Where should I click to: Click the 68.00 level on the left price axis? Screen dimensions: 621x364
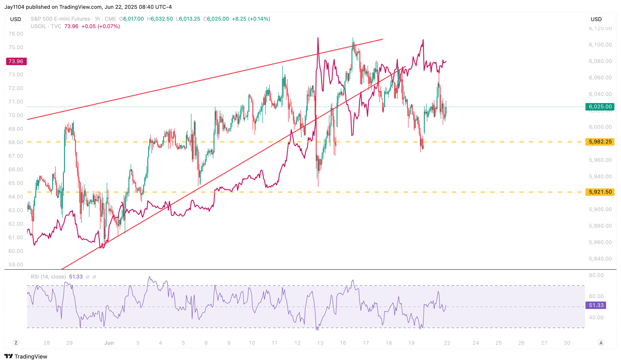[x=16, y=142]
